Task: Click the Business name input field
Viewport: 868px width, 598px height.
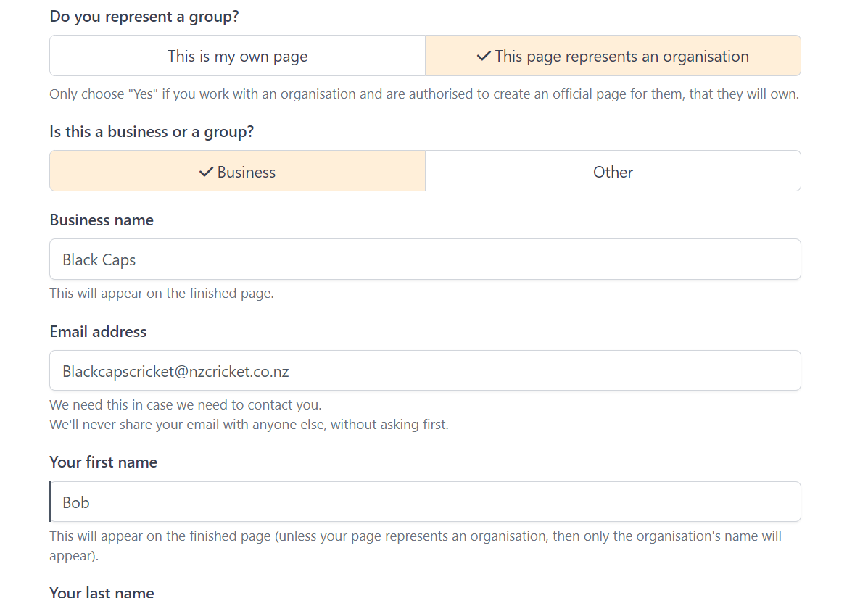Action: 425,259
